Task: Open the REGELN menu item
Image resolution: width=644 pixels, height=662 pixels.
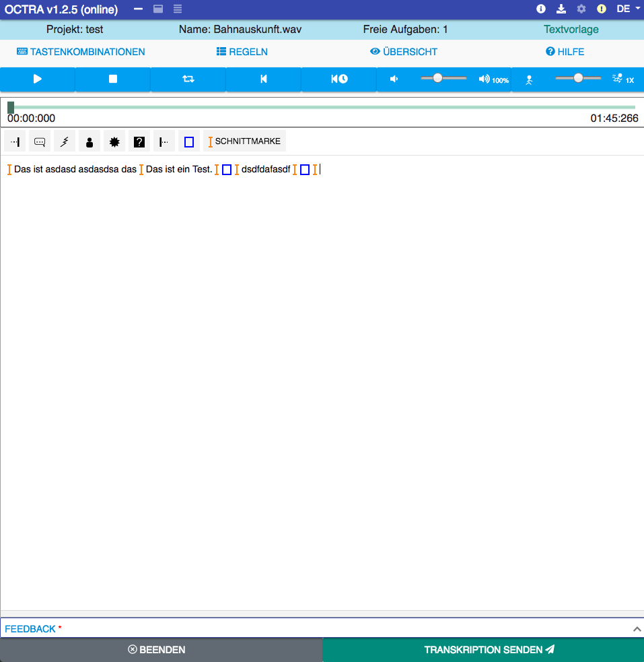Action: coord(242,51)
